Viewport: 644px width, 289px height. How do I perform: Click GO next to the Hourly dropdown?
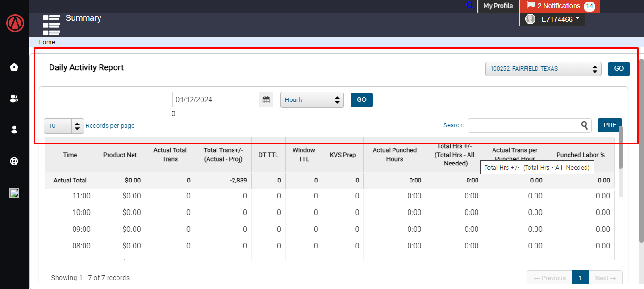point(361,100)
